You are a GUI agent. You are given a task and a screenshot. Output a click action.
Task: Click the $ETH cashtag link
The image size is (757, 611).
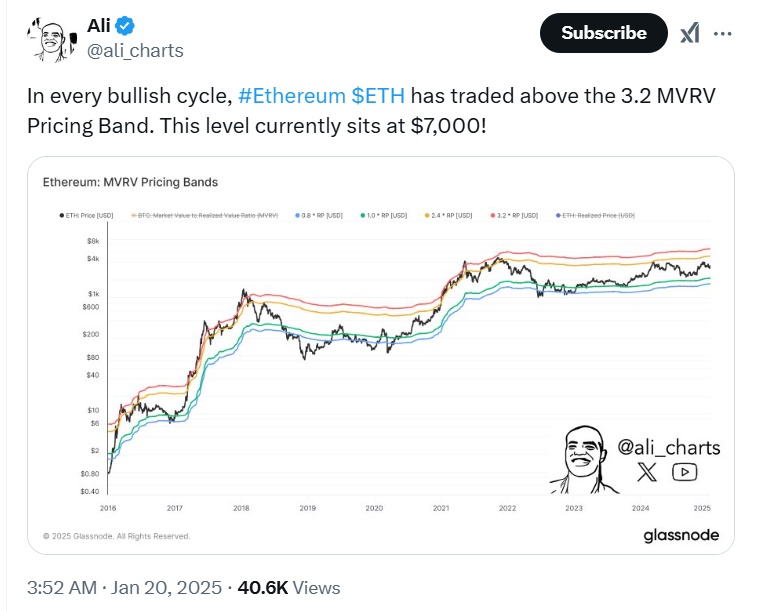(377, 97)
